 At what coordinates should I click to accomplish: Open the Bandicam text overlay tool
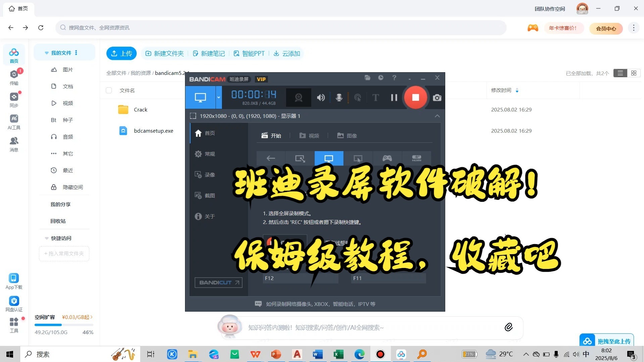click(x=375, y=98)
